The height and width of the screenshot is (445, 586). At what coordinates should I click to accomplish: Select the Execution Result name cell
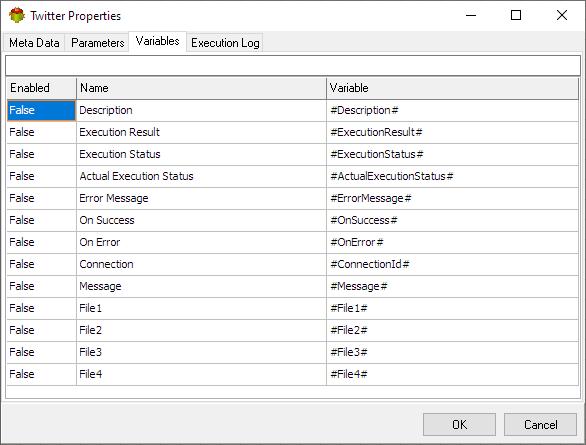(x=201, y=133)
